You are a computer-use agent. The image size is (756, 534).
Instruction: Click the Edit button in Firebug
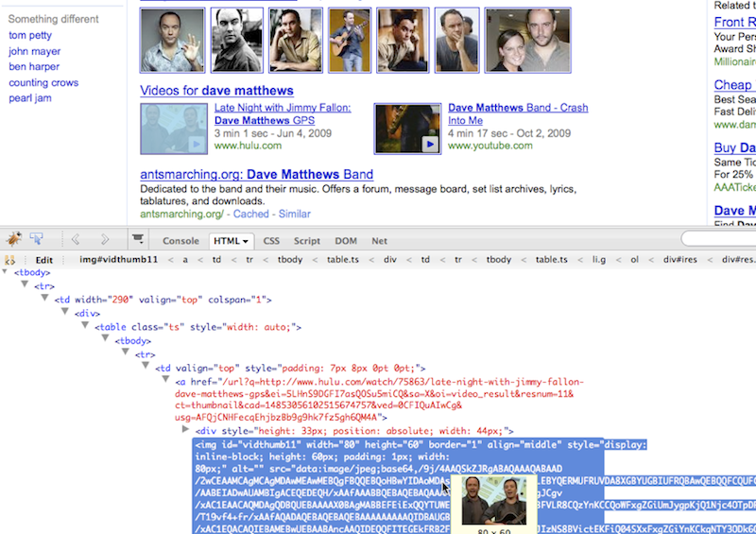(x=43, y=260)
